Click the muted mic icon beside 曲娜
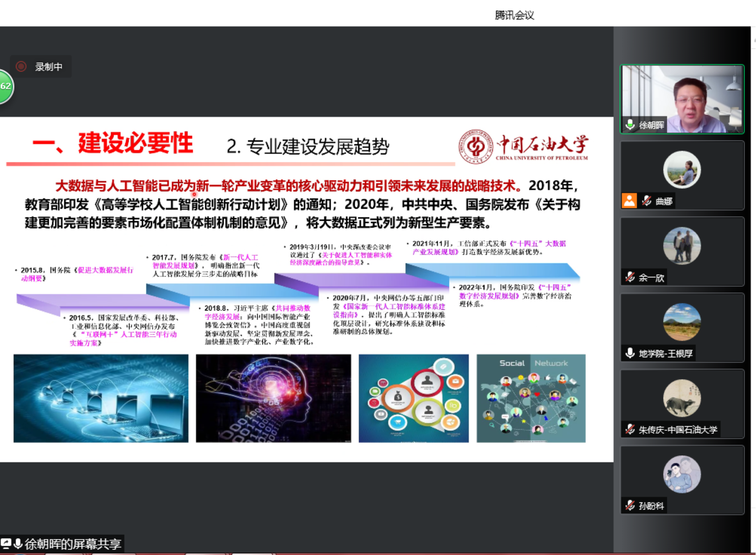This screenshot has width=756, height=555. coord(647,201)
